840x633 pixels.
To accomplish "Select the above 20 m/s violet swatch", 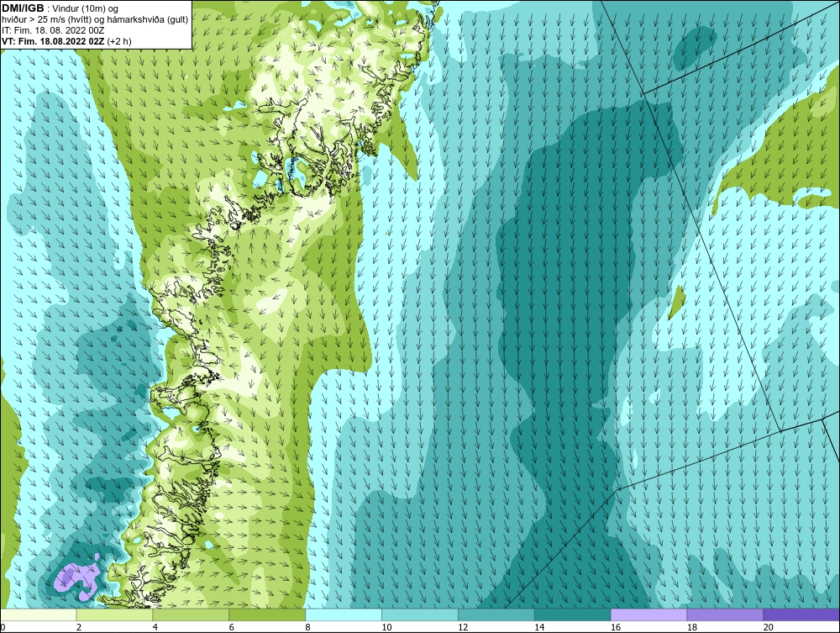I will [x=801, y=615].
